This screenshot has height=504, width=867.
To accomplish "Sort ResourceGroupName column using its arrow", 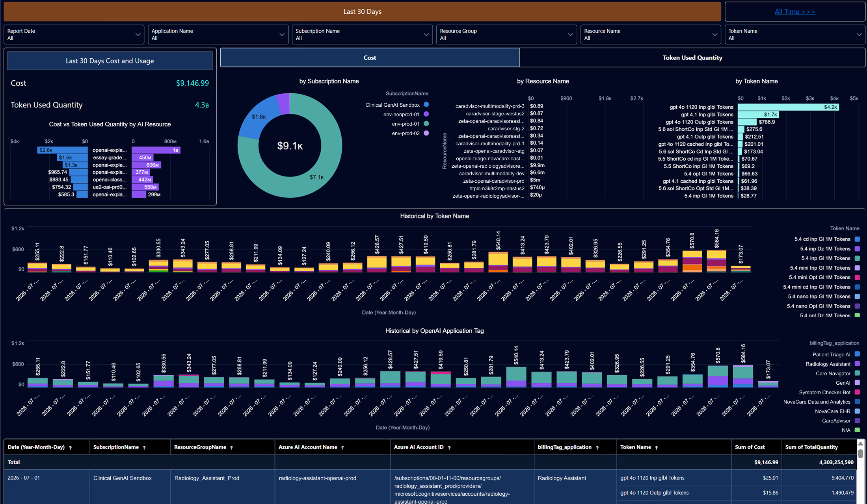I will [232, 447].
